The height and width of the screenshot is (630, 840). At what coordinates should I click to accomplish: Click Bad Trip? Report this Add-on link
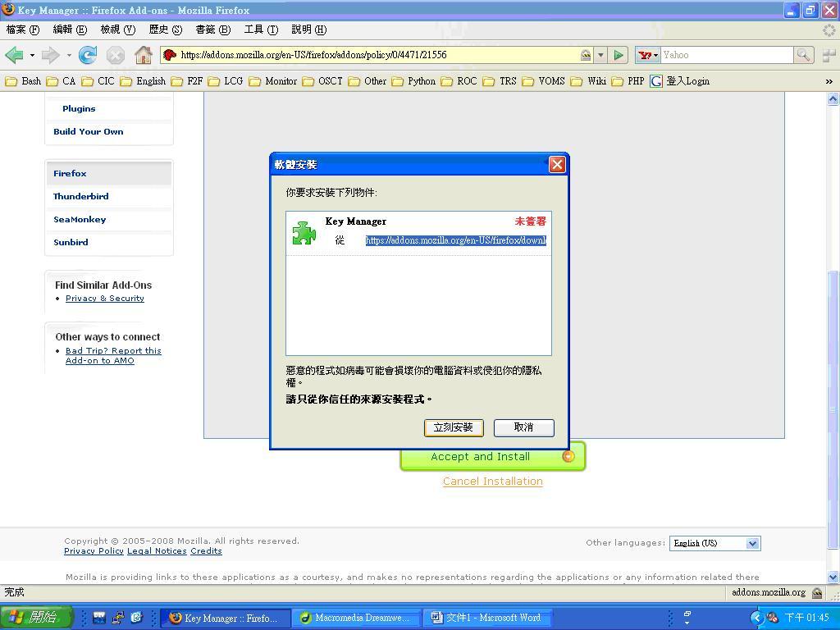(113, 356)
